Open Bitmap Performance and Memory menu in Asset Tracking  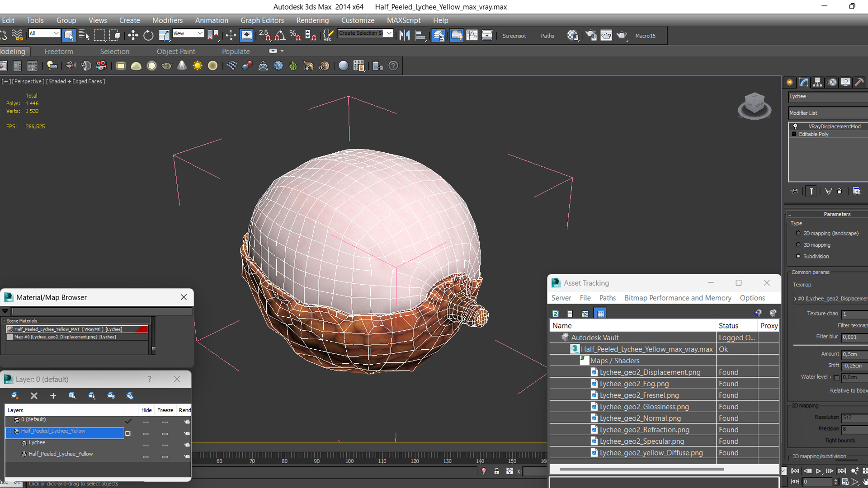click(x=678, y=298)
